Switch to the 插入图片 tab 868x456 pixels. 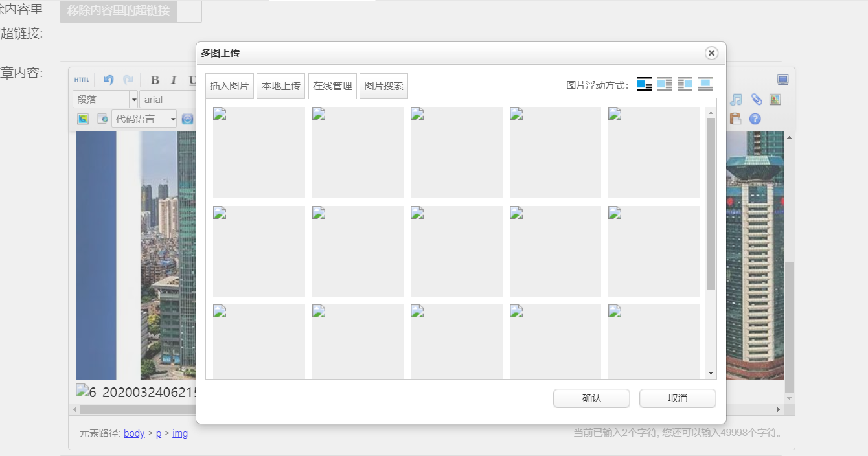[x=229, y=85]
